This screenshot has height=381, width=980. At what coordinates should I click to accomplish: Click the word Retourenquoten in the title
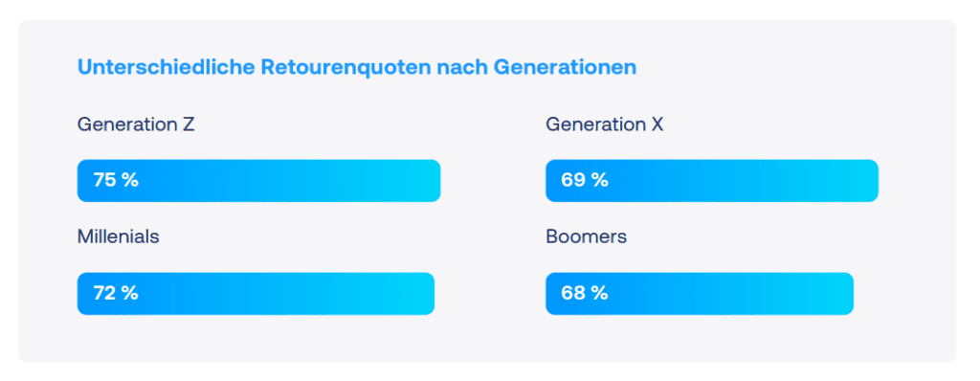click(346, 67)
